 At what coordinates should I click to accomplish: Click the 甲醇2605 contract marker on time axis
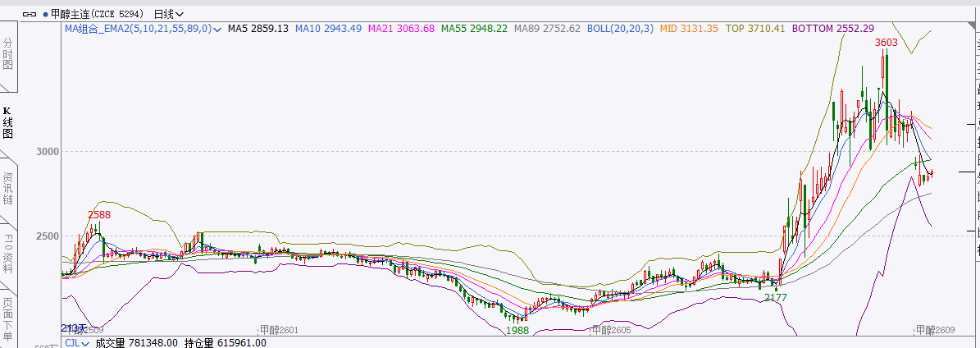coord(611,330)
